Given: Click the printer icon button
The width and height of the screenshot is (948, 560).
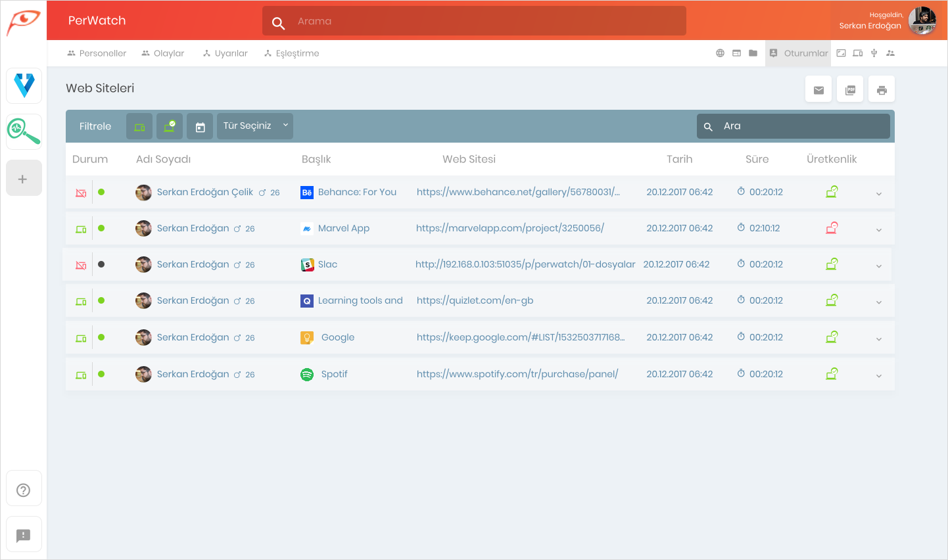Looking at the screenshot, I should pyautogui.click(x=882, y=89).
